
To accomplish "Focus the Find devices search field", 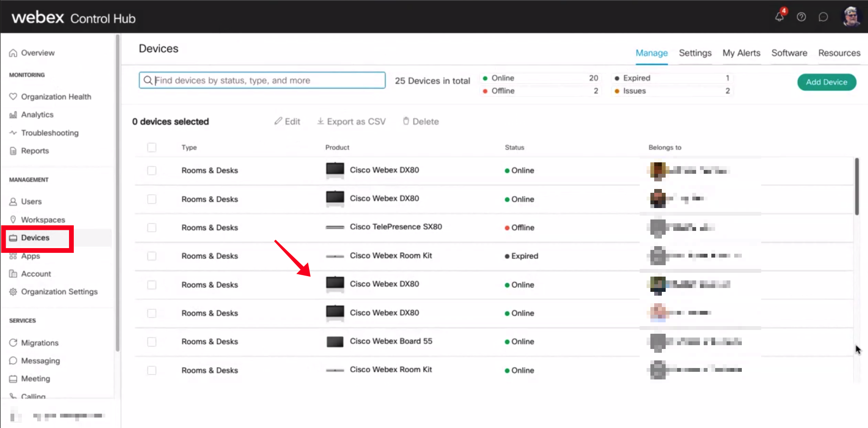I will tap(262, 80).
